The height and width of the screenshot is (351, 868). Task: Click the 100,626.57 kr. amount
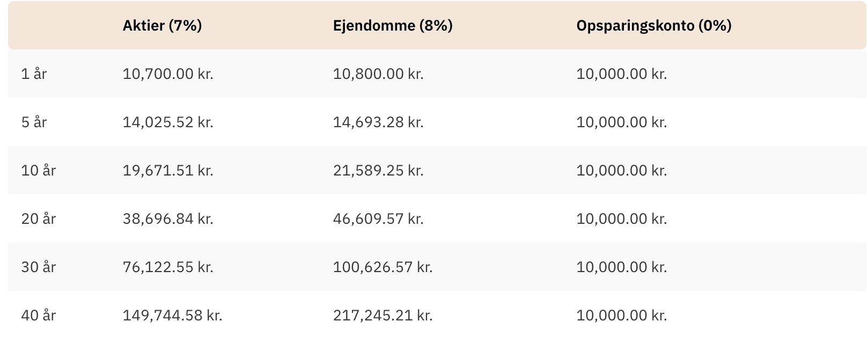[382, 267]
